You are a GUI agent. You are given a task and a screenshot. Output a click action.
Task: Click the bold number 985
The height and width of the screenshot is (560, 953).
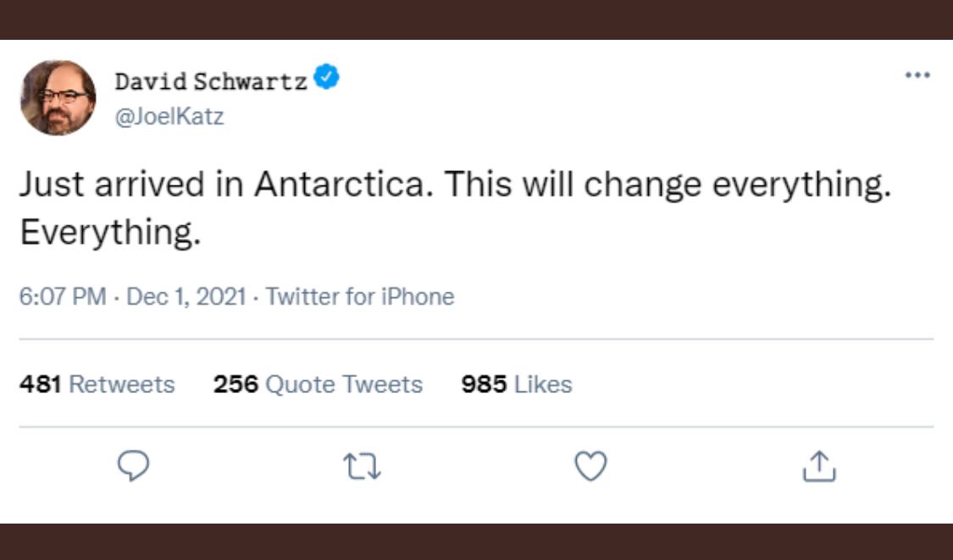[484, 385]
